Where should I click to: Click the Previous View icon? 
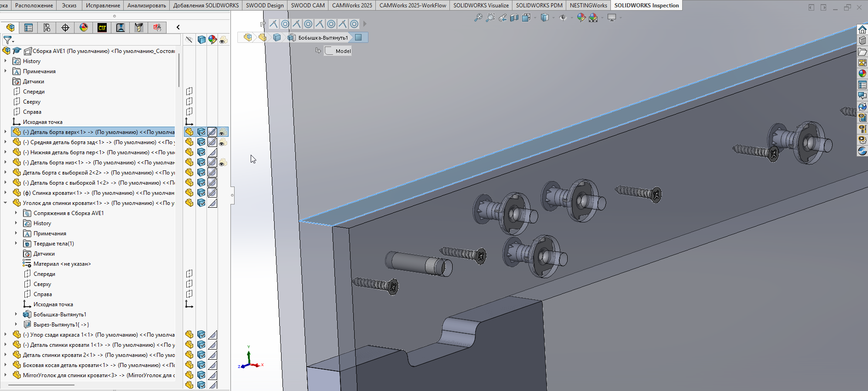coord(502,18)
